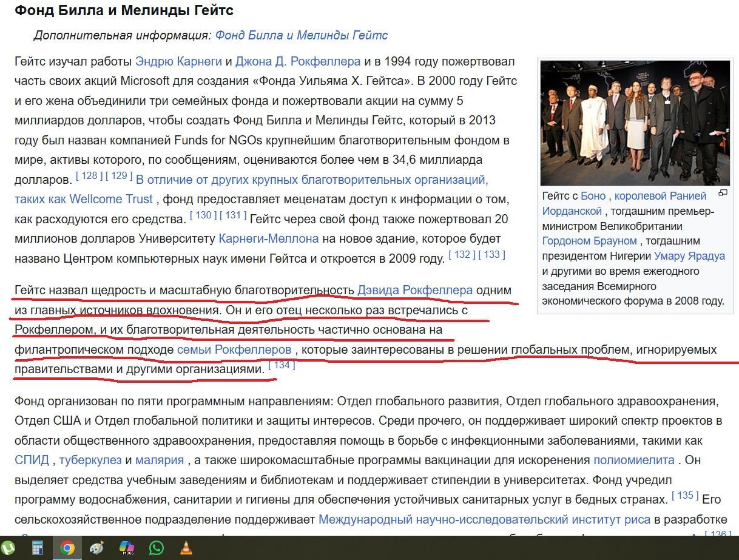Viewport: 739px width, 560px height.
Task: Open Microsoft 365 Copilot taskbar icon
Action: (x=127, y=548)
